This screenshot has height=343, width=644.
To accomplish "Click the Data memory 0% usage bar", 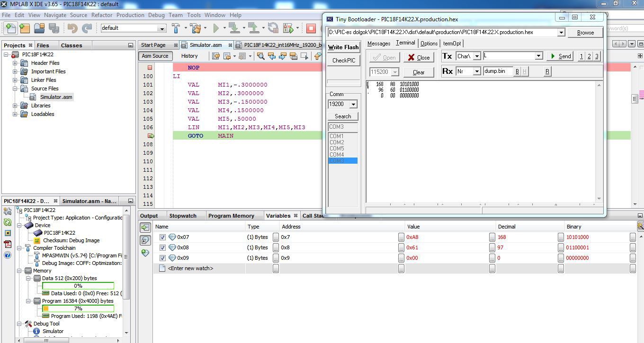I will 78,286.
